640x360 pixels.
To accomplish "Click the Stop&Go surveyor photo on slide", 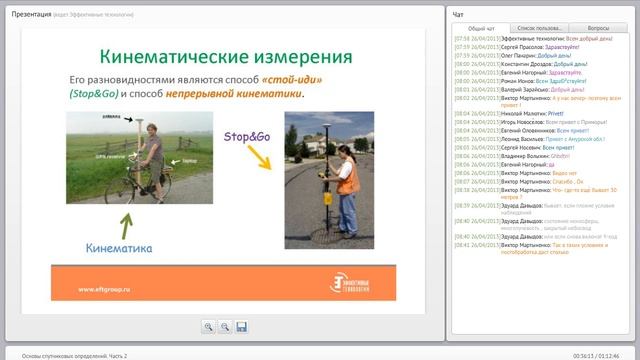I will coord(329,180).
